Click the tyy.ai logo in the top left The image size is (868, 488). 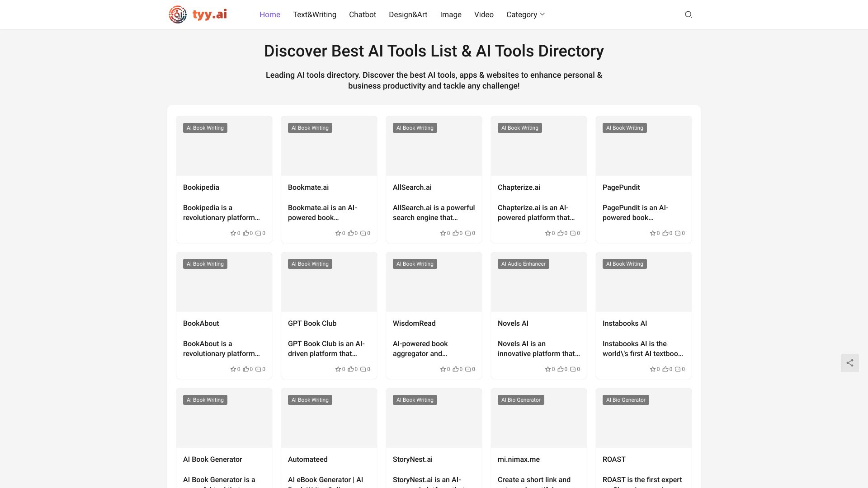197,14
